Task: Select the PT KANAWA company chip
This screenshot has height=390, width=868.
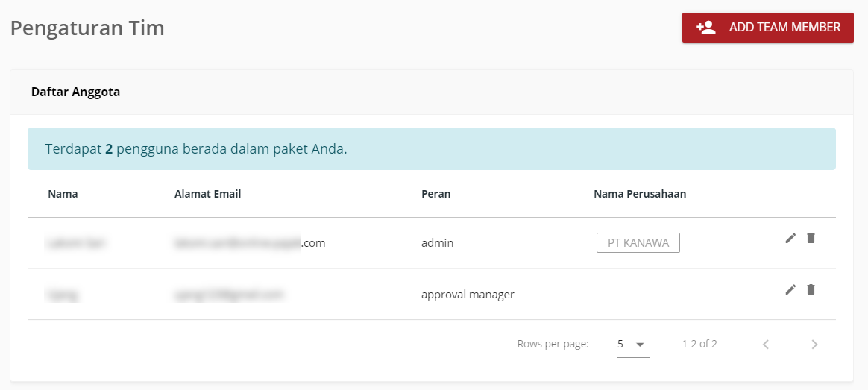Action: 638,243
